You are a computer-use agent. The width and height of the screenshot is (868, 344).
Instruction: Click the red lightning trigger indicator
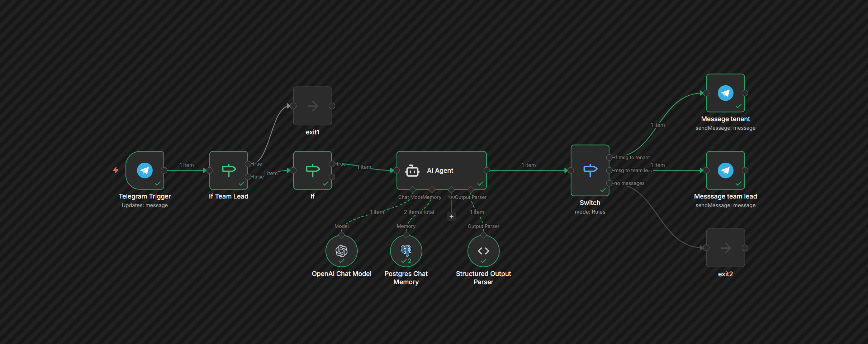click(x=116, y=170)
